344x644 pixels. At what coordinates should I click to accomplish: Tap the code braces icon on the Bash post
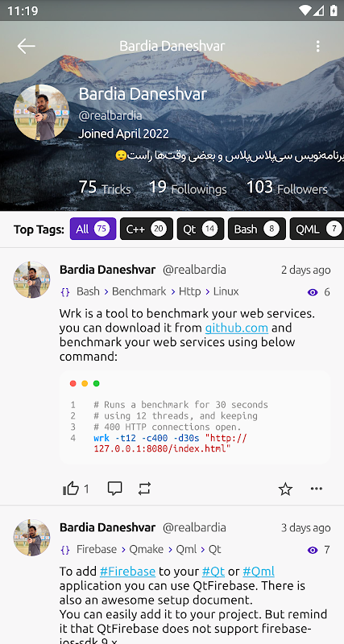(x=65, y=292)
